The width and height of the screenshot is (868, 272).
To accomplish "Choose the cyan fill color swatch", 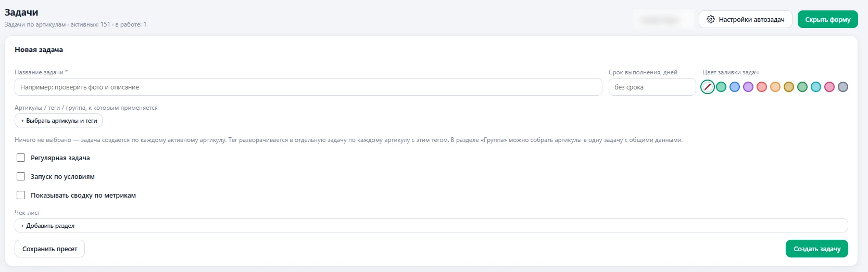I will pyautogui.click(x=816, y=87).
